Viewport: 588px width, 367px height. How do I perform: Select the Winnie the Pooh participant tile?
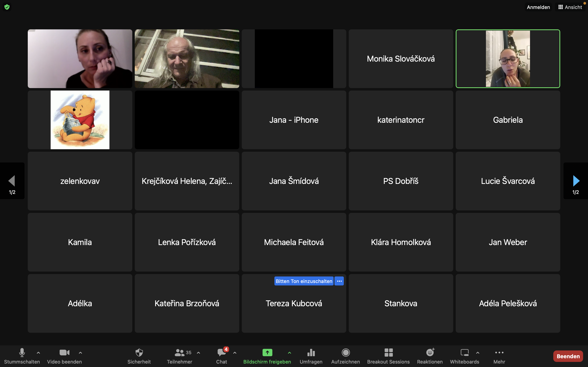80,120
